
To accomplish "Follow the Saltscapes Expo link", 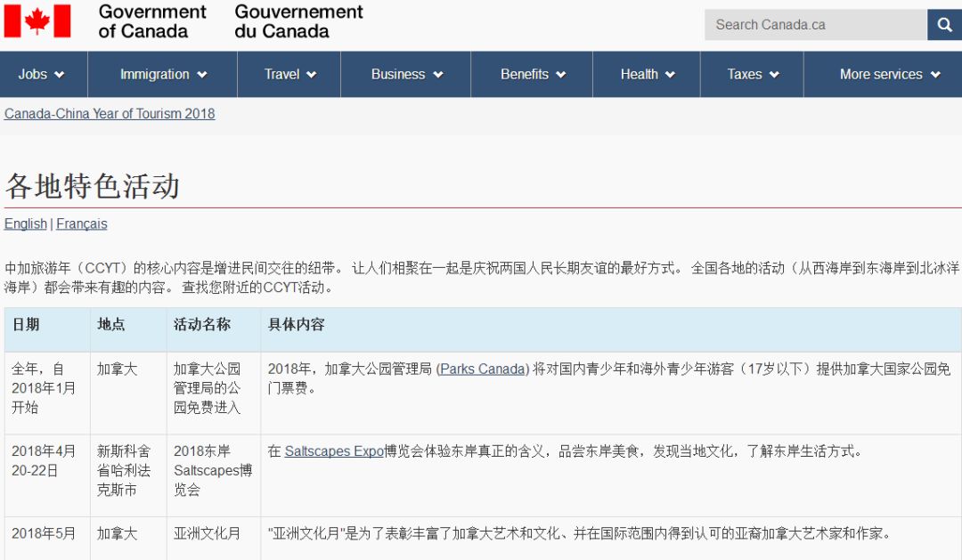I will 334,451.
